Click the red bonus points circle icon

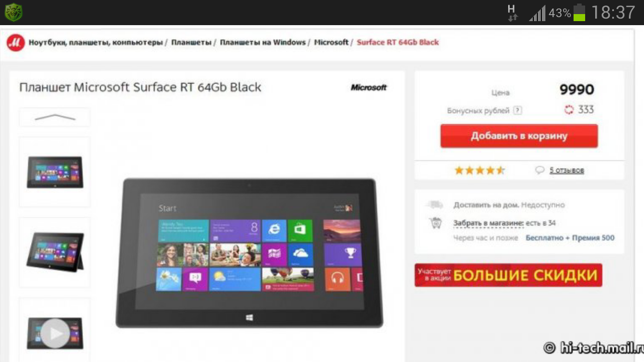(569, 110)
